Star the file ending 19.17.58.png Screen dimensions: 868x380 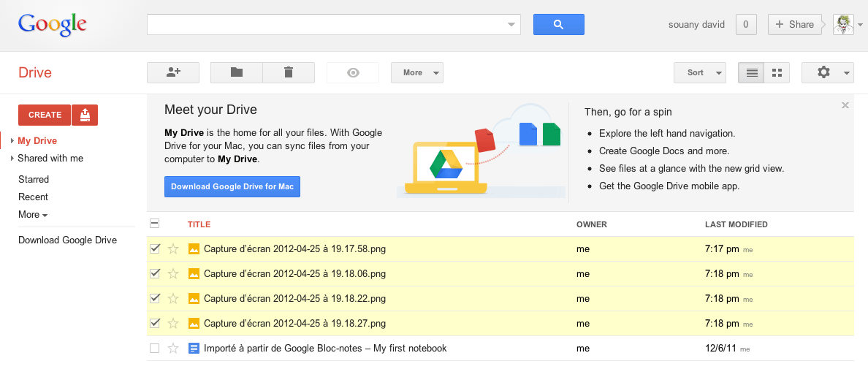(x=173, y=248)
